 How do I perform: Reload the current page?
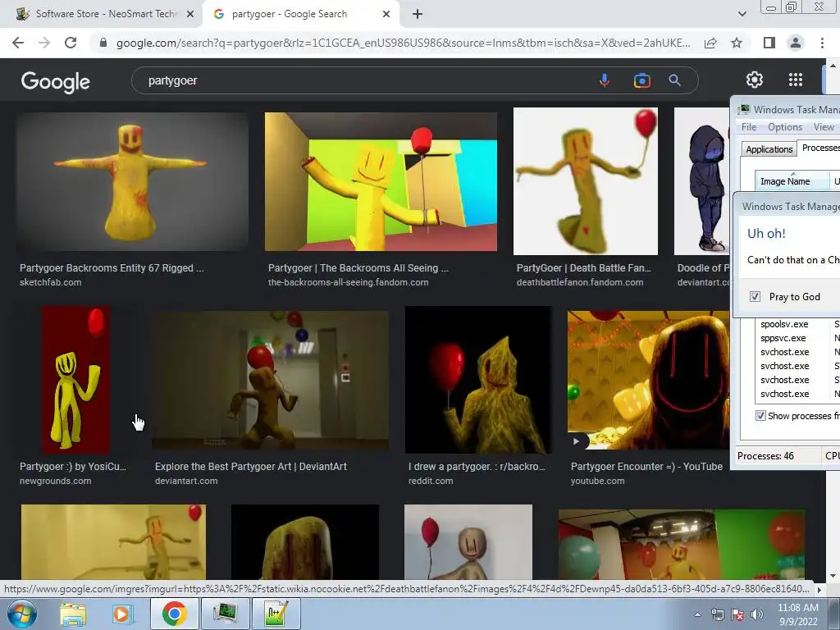[x=71, y=43]
